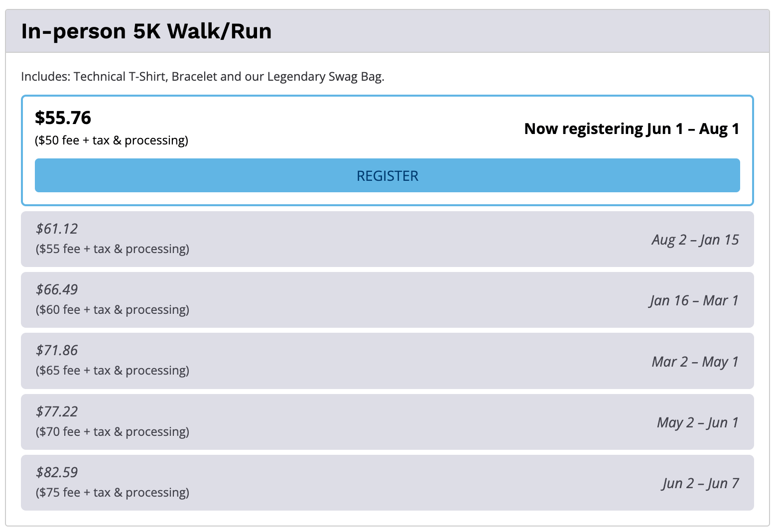Click the $55.76 current price
Viewport: 775px width, 532px height.
tap(63, 118)
